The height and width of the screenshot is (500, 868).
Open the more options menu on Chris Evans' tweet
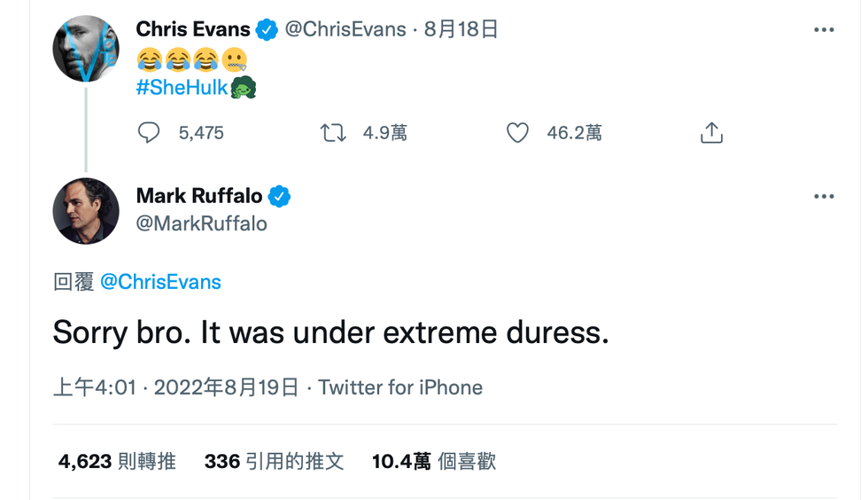pyautogui.click(x=824, y=30)
